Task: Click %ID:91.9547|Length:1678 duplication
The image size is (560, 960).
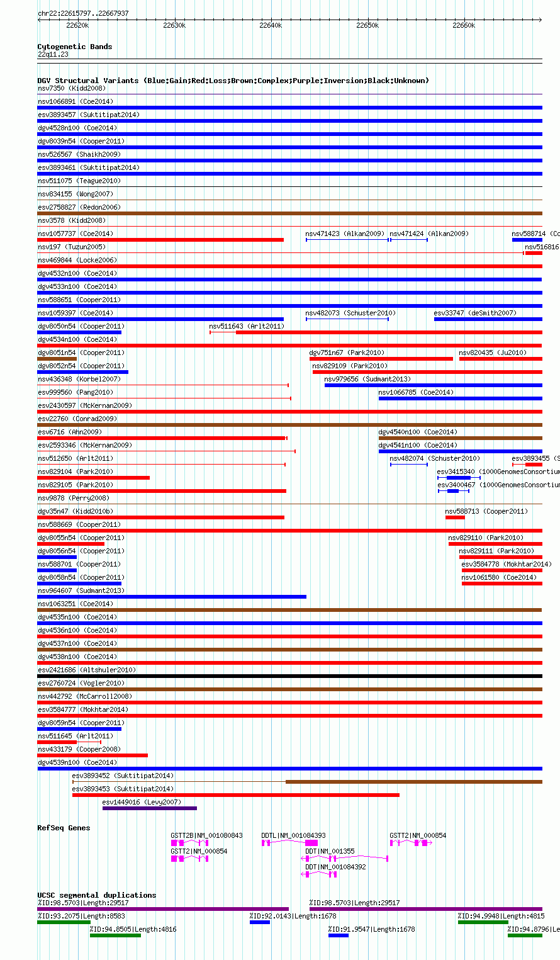Action: (371, 929)
